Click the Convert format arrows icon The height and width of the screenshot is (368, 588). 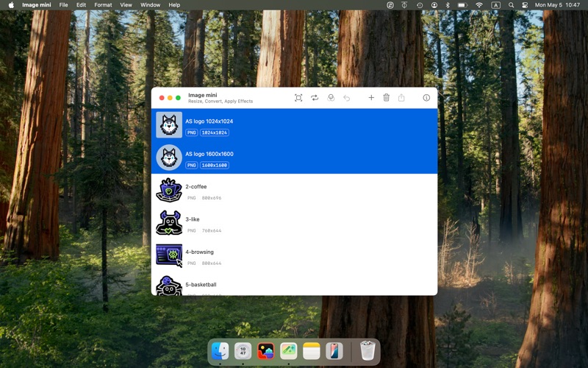[315, 98]
